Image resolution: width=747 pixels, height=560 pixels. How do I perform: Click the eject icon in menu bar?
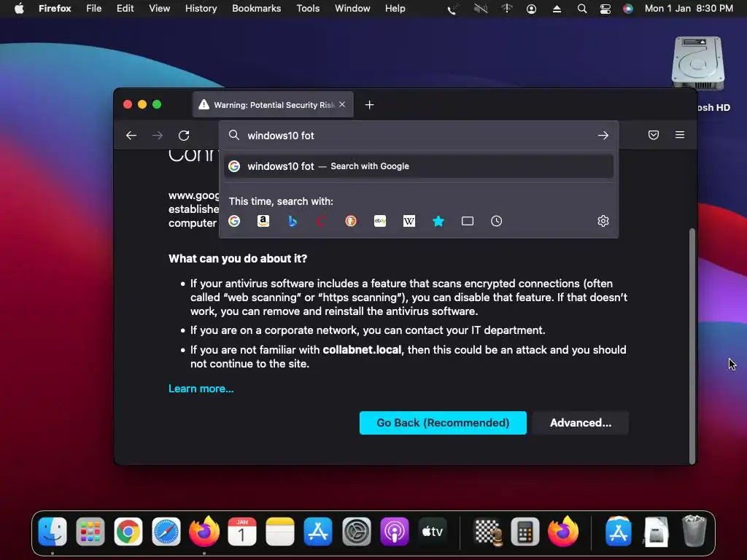click(557, 9)
